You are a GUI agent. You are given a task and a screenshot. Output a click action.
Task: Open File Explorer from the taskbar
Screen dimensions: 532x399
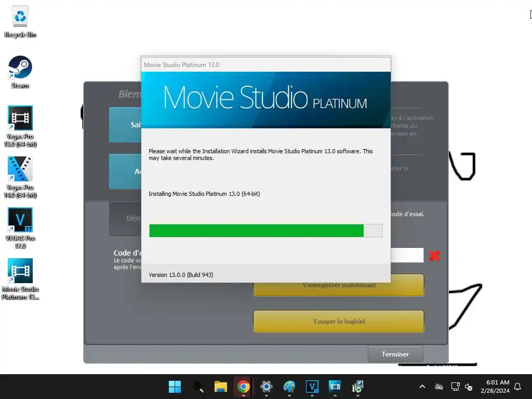point(220,387)
